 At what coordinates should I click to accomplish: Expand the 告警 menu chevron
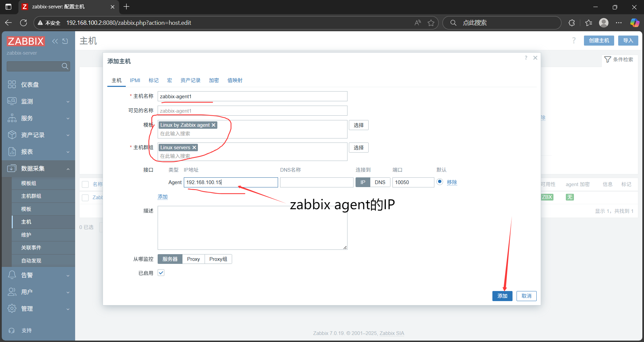click(x=68, y=276)
